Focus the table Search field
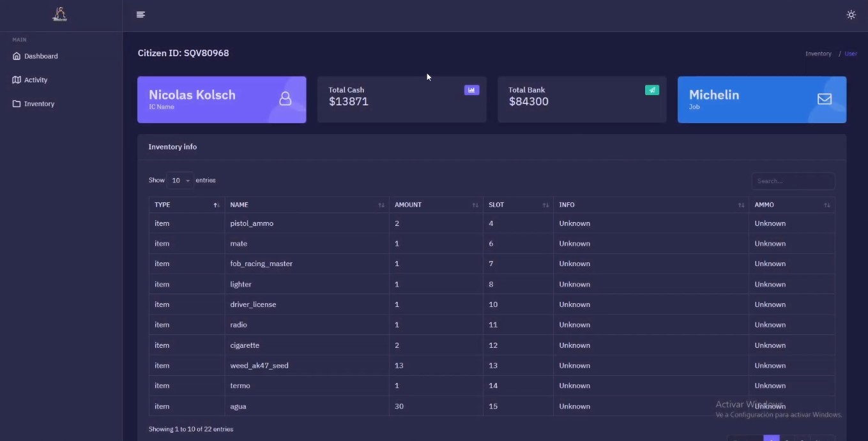 click(x=793, y=181)
